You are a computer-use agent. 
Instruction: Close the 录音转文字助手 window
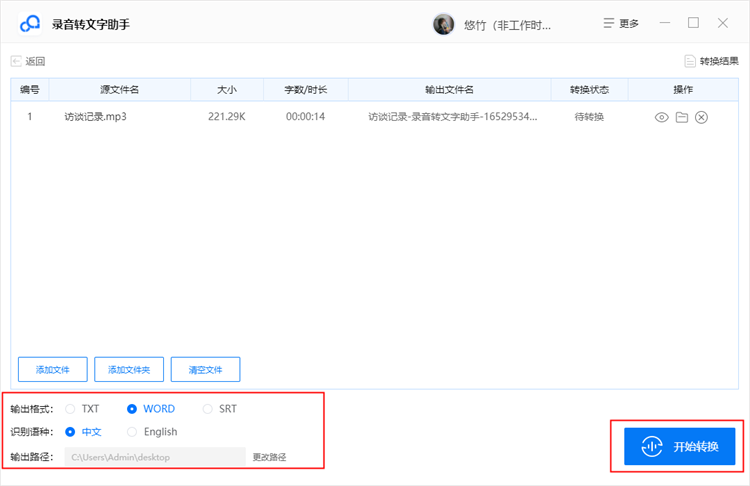click(723, 23)
